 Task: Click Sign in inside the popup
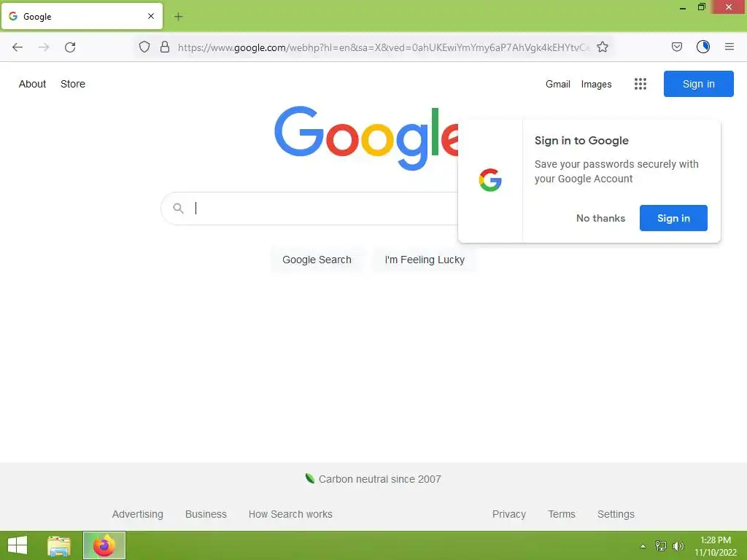pyautogui.click(x=673, y=218)
